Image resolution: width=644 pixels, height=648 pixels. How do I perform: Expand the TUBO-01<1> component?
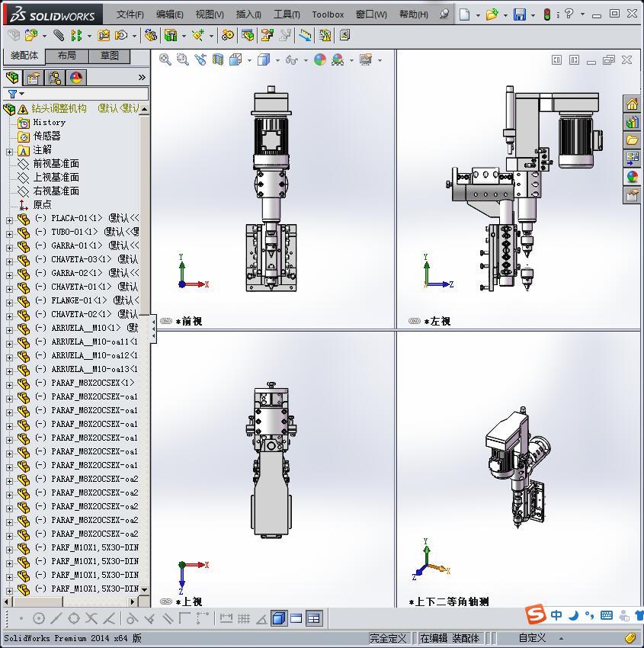tap(9, 234)
